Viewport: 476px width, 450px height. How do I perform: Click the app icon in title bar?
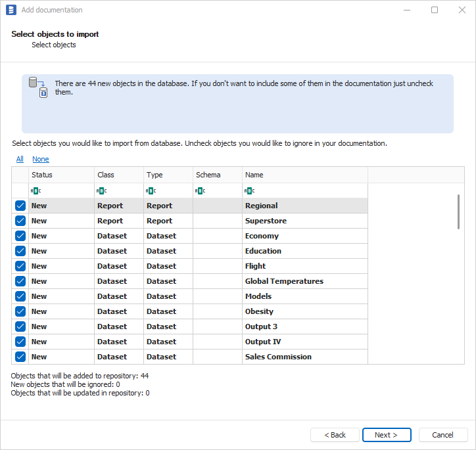tap(11, 10)
